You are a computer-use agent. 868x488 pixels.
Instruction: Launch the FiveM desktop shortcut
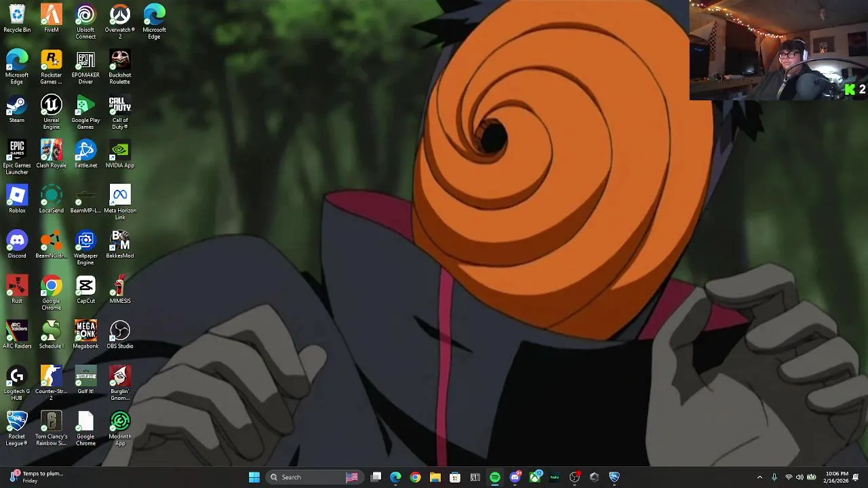click(52, 18)
